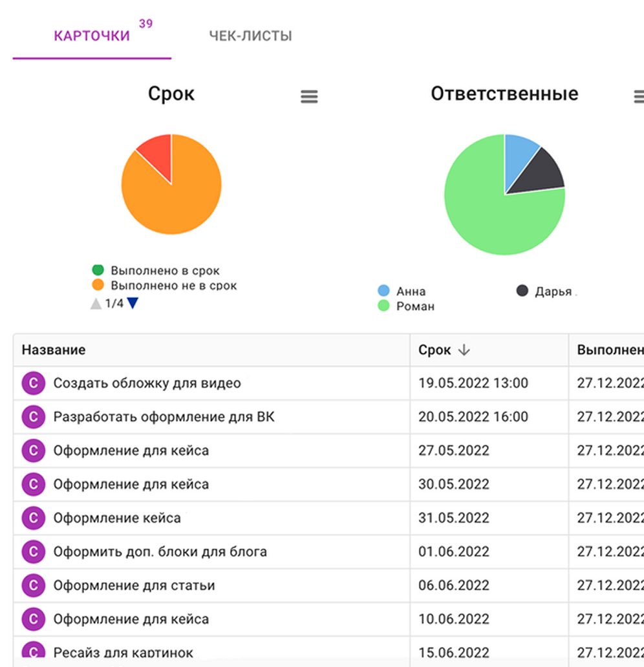This screenshot has width=644, height=667.
Task: Click the C icon beside Разработать оформление для ВК
Action: click(x=33, y=417)
